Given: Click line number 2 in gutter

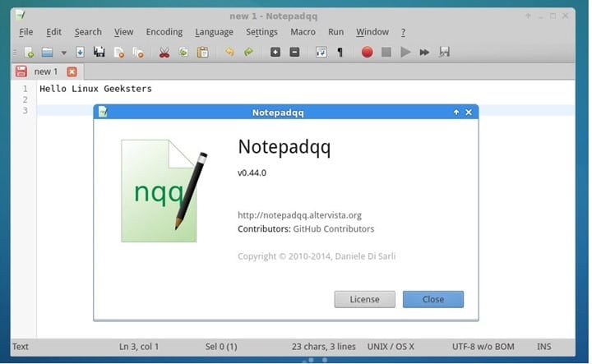Looking at the screenshot, I should [25, 99].
